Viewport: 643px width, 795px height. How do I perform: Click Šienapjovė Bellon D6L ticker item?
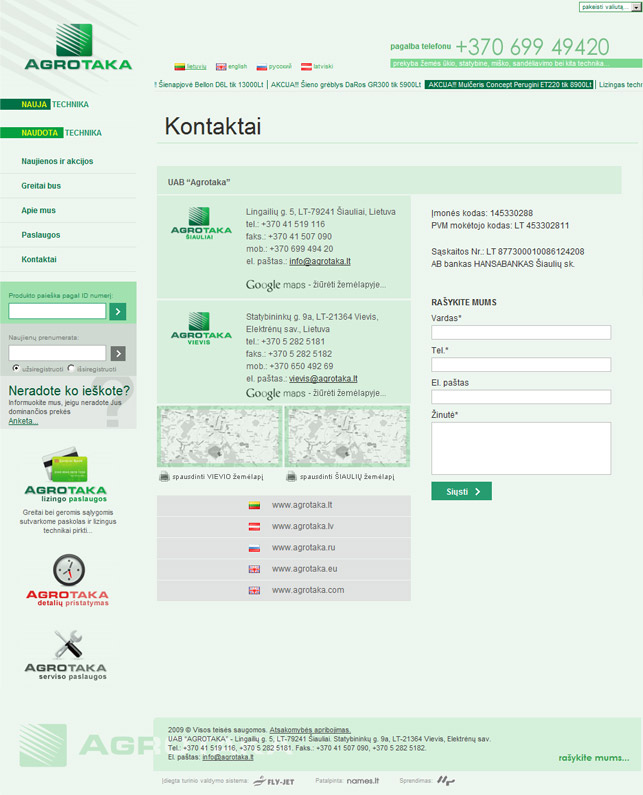pyautogui.click(x=211, y=85)
